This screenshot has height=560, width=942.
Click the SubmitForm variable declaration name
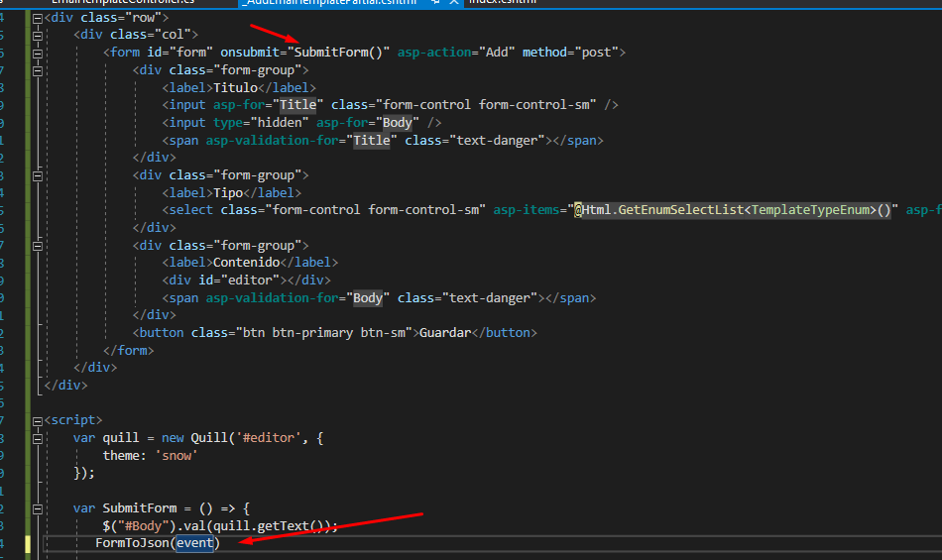140,508
